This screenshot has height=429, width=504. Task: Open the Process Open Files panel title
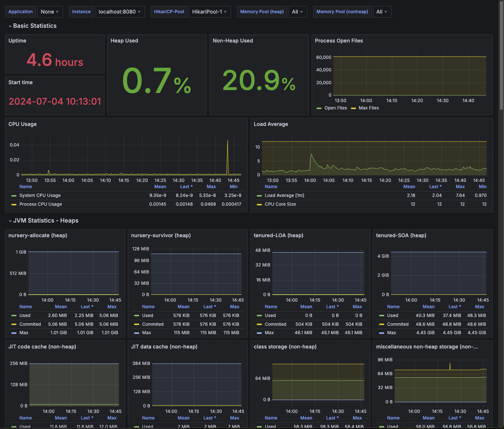click(x=339, y=41)
